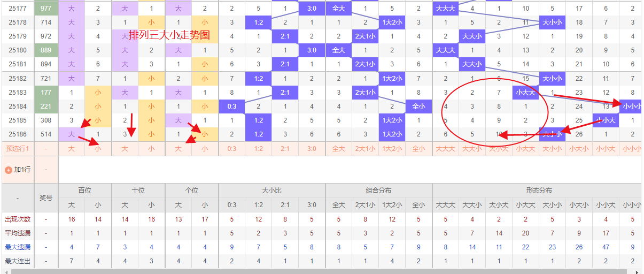Click the 加1行 add-row label
The image size is (644, 274).
tap(22, 170)
